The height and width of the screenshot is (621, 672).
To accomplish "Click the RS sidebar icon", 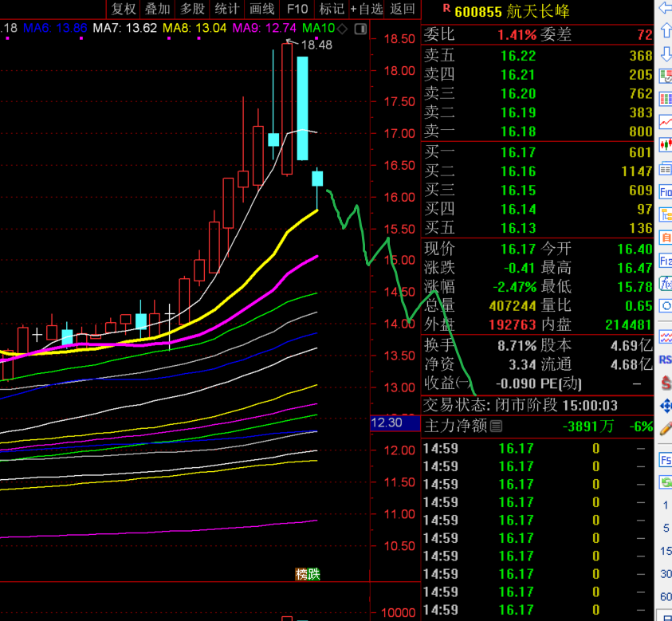I will coord(666,360).
